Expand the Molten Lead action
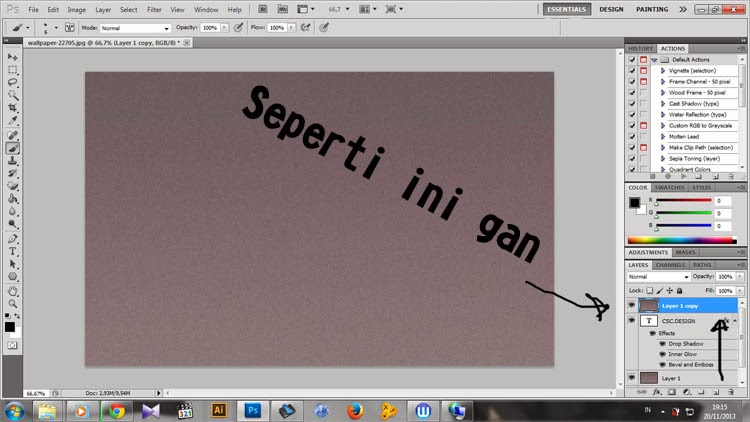Screen dimensions: 750x422 (x=662, y=136)
